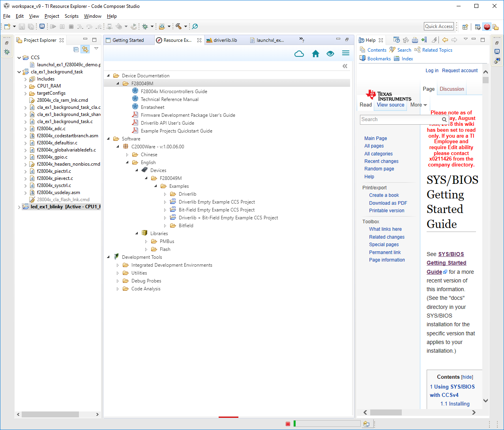
Task: Toggle Link with Editor in Project Explorer
Action: tap(85, 49)
